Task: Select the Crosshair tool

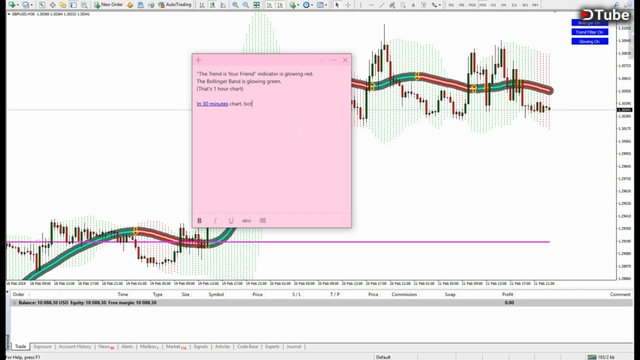Action: 348,5
